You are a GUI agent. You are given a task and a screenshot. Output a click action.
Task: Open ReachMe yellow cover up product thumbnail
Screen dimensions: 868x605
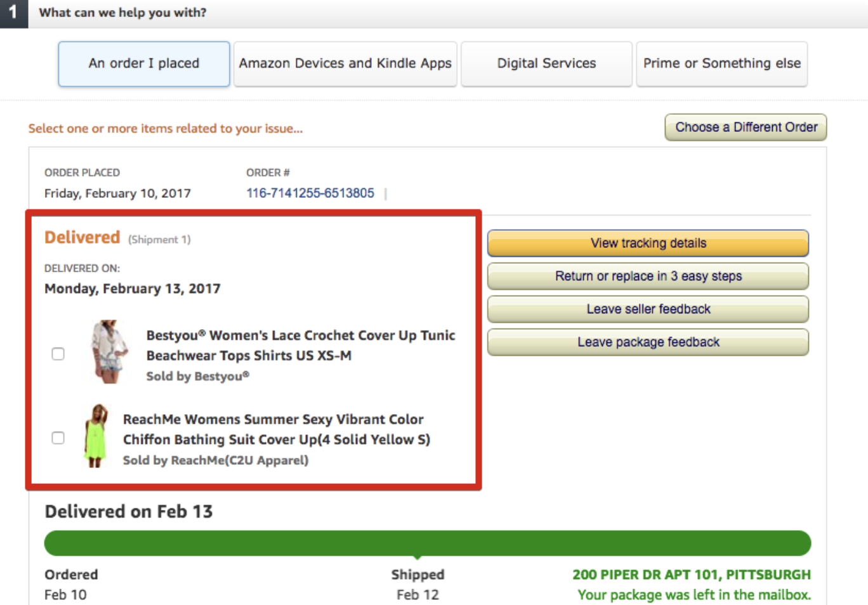[x=96, y=436]
